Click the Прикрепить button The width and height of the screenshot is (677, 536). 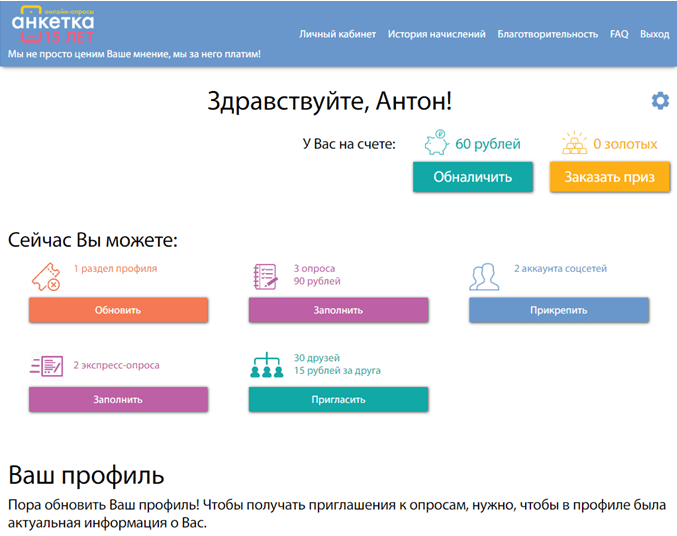tap(559, 310)
